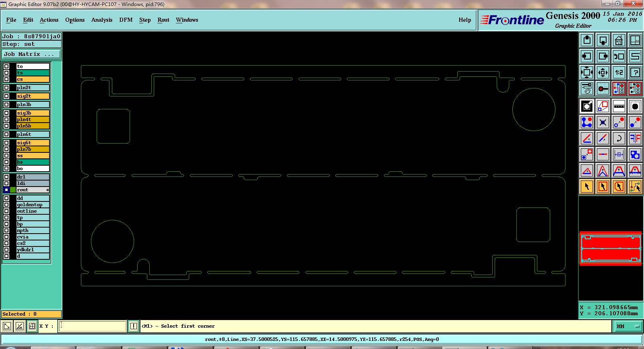Click the grid snap icon beside wrench icon
Screen dimensions: 644x349
(603, 88)
